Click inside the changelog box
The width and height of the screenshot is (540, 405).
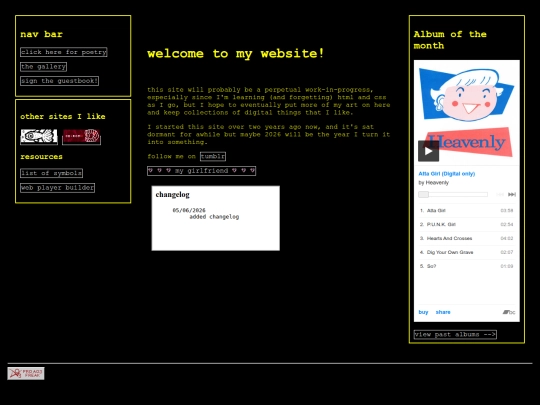pyautogui.click(x=216, y=218)
